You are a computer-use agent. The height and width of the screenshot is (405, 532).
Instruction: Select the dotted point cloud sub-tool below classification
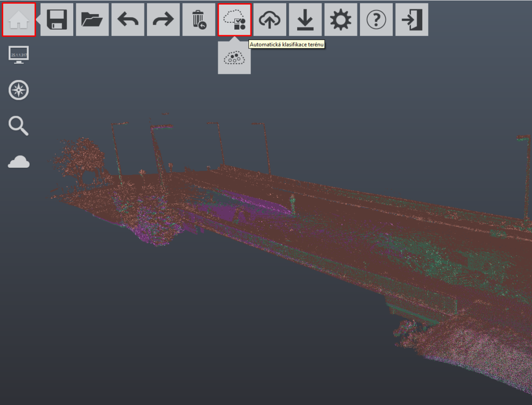(234, 58)
